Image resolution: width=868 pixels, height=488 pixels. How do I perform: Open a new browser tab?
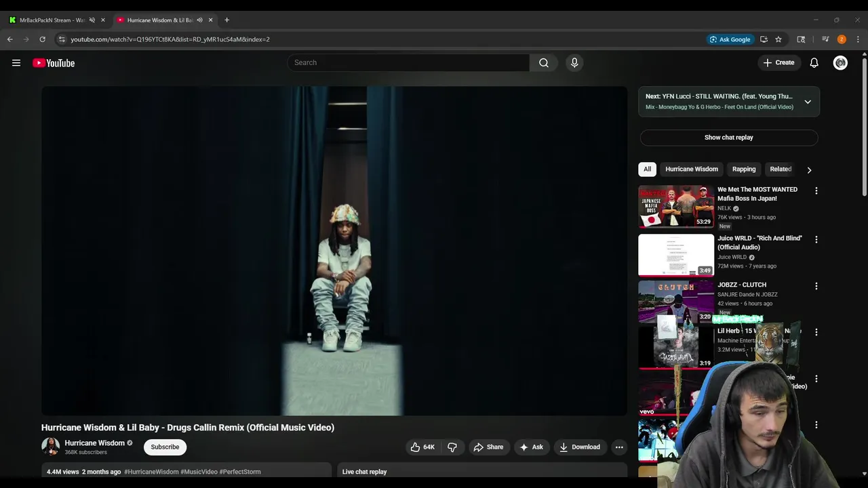pos(227,20)
